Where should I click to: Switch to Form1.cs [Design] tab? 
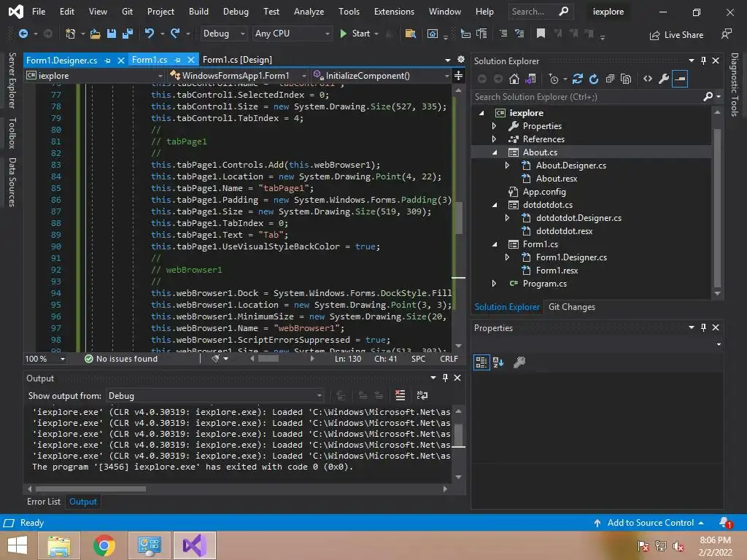tap(237, 60)
